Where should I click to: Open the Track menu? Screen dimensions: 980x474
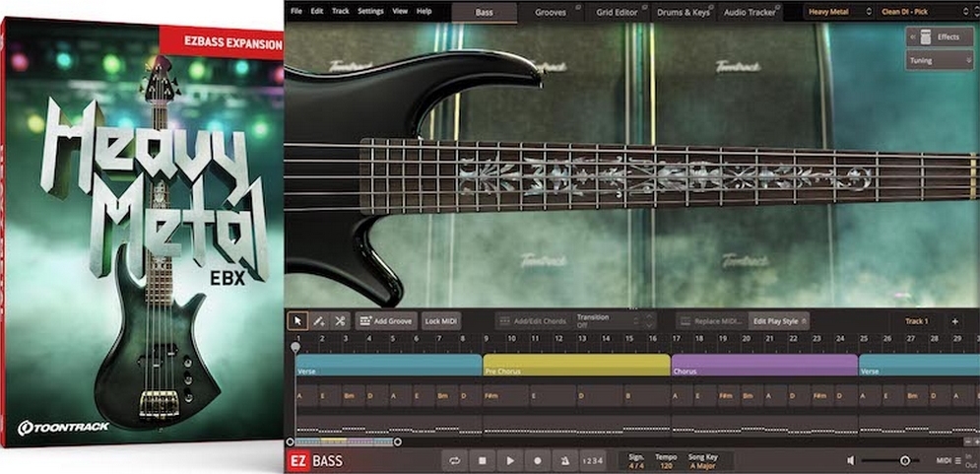click(x=341, y=11)
